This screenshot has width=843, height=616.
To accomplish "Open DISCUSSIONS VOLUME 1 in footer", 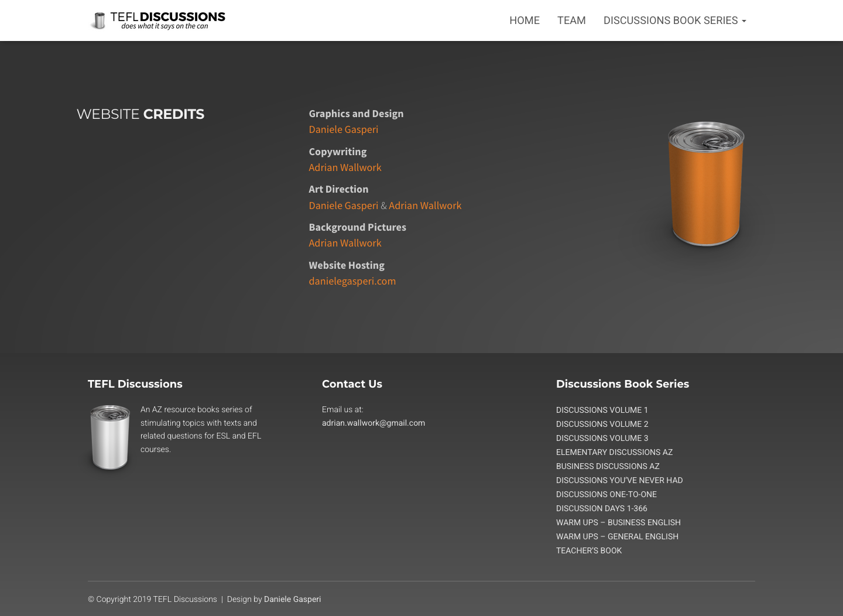I will pyautogui.click(x=602, y=410).
